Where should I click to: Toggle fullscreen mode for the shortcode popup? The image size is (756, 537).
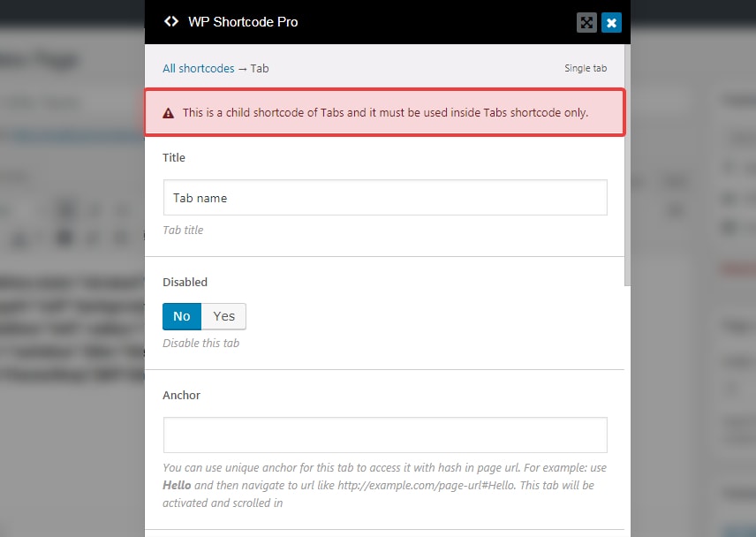[586, 23]
